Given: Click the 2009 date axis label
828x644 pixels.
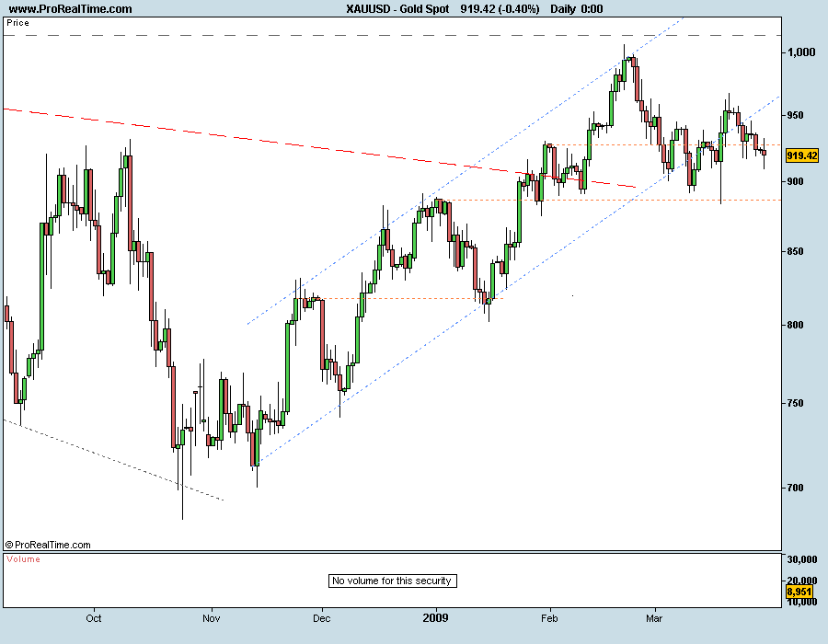Looking at the screenshot, I should 436,617.
